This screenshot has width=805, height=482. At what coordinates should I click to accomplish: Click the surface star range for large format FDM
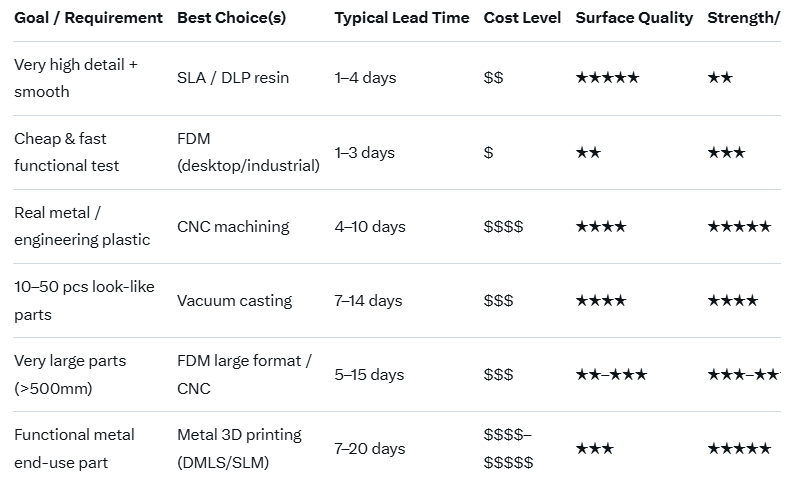(x=611, y=375)
